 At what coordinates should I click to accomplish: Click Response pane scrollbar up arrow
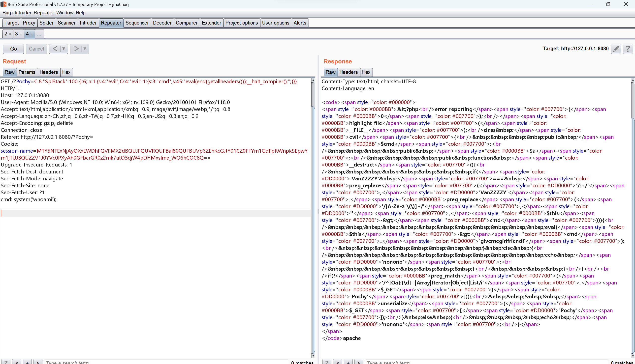click(633, 80)
